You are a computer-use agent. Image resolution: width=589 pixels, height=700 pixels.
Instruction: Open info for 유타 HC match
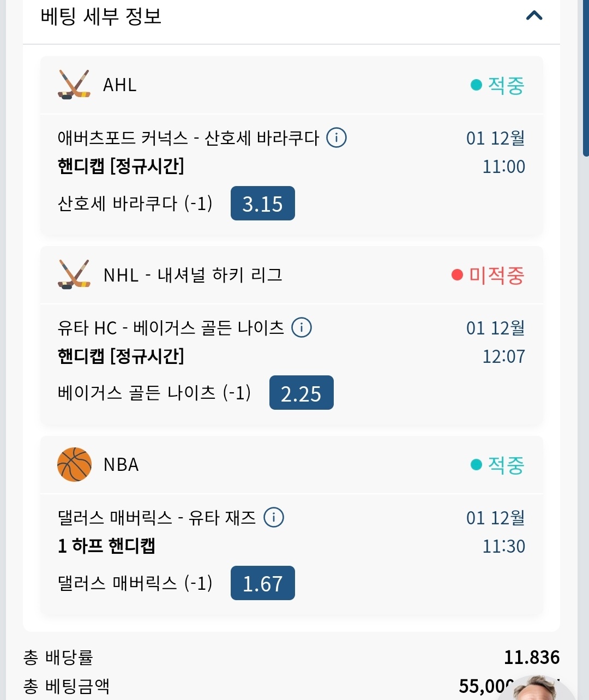(x=302, y=327)
